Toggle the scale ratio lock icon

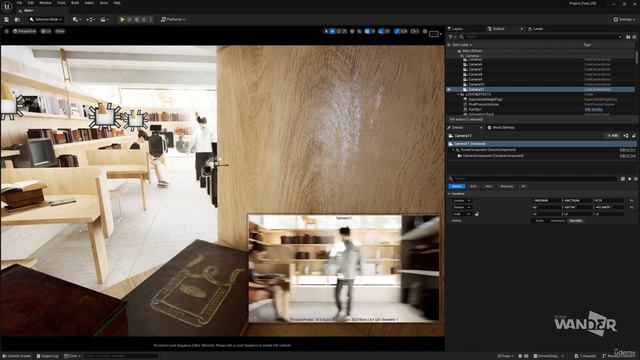point(476,214)
